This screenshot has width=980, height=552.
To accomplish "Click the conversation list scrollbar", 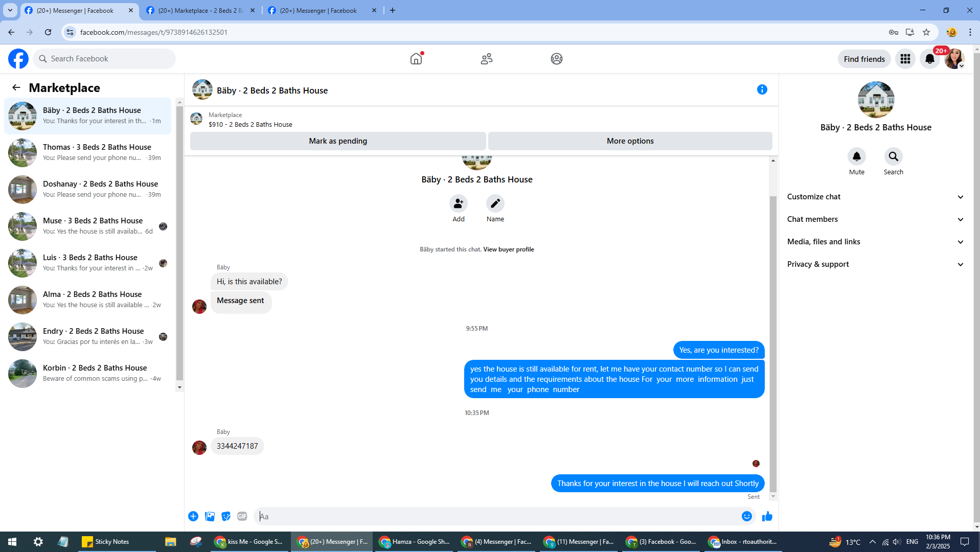I will point(179,244).
